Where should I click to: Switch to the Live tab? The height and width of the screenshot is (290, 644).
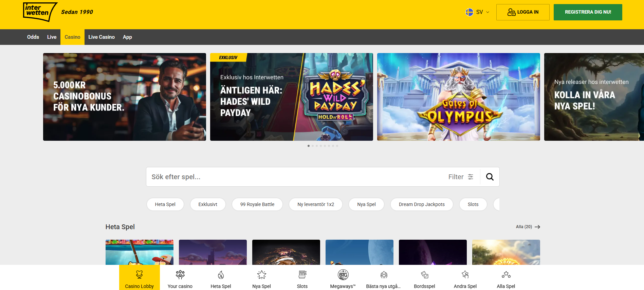tap(52, 37)
